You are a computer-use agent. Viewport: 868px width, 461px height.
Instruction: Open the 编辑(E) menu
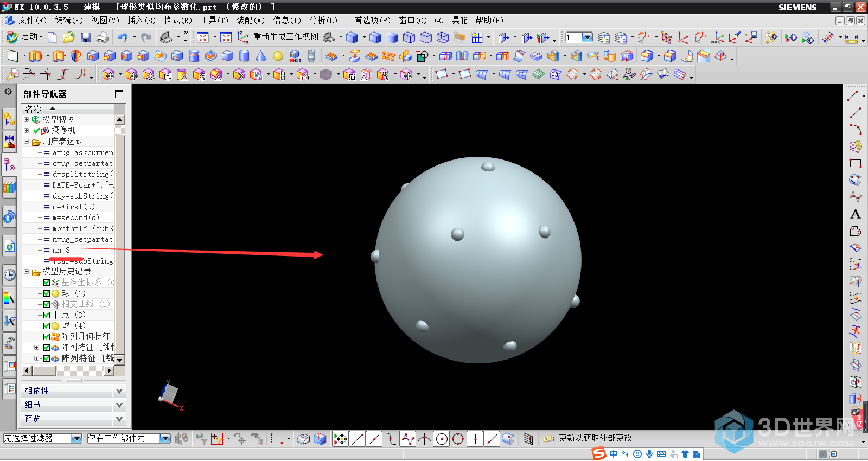coord(68,20)
